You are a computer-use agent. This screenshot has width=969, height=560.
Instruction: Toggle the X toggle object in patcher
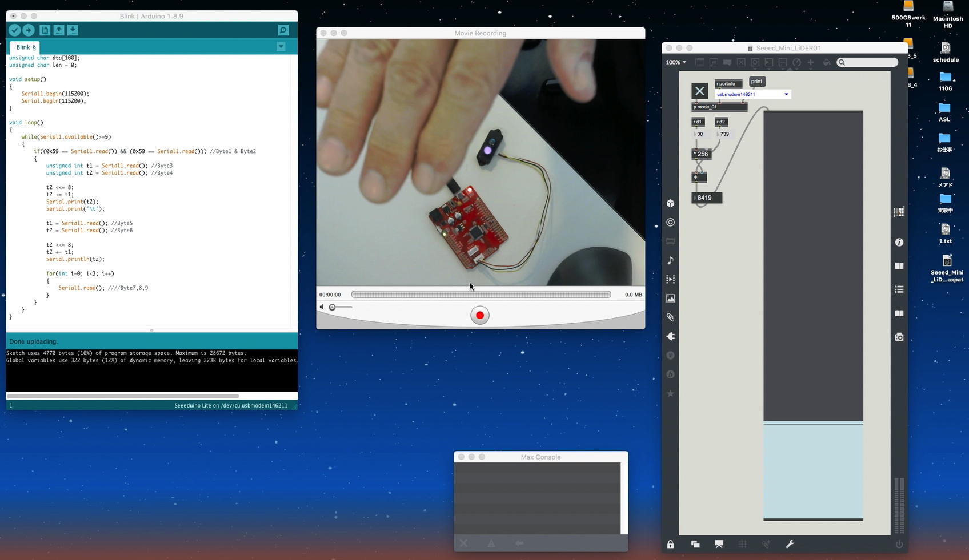[x=699, y=91]
